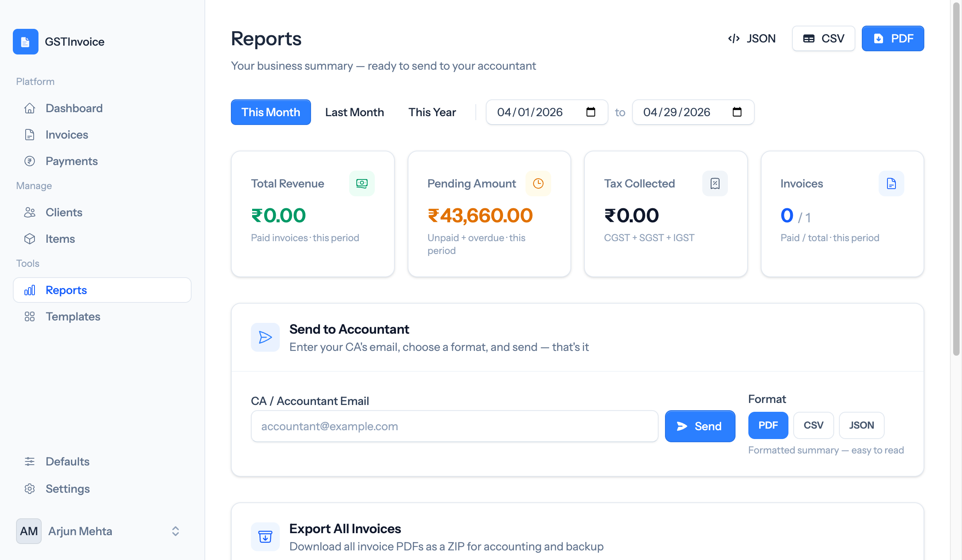Image resolution: width=962 pixels, height=560 pixels.
Task: Click the Pending Amount clock icon
Action: point(538,183)
